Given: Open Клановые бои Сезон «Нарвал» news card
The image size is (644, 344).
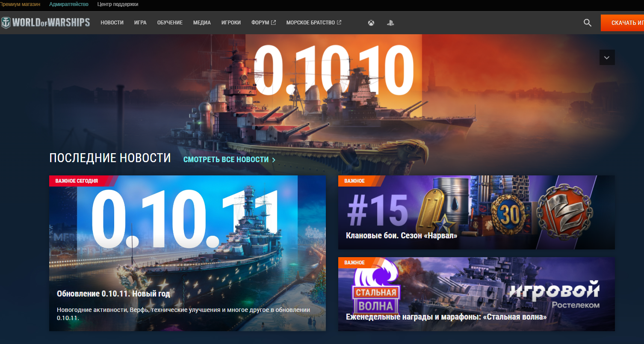Looking at the screenshot, I should tap(476, 212).
